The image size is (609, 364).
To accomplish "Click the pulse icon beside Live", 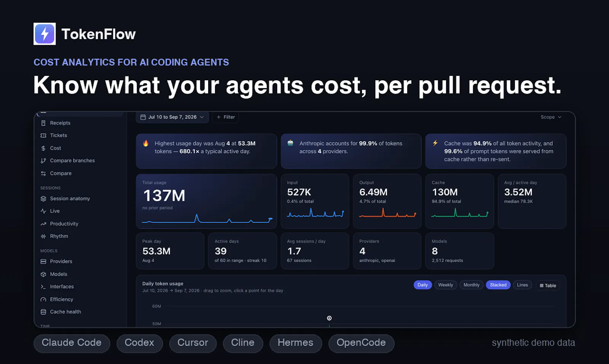I will [43, 211].
